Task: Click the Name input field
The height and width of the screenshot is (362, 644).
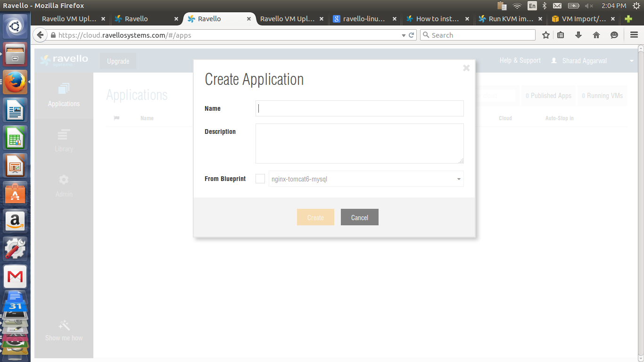Action: pos(359,108)
